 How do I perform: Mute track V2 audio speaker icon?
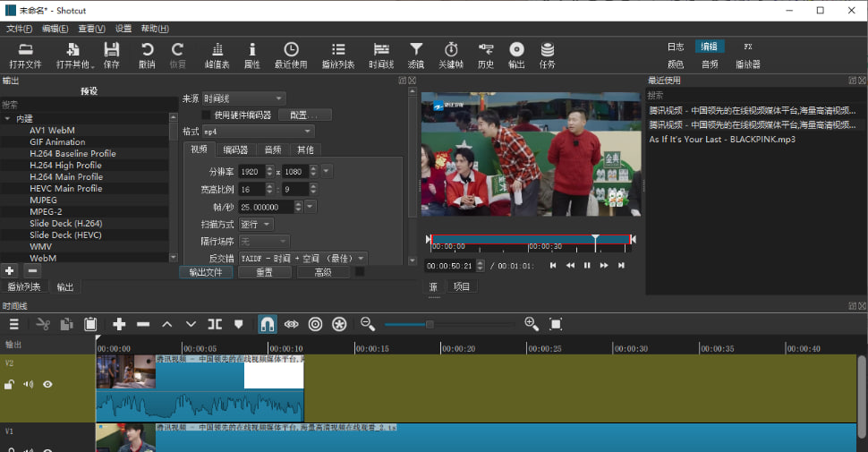point(28,385)
